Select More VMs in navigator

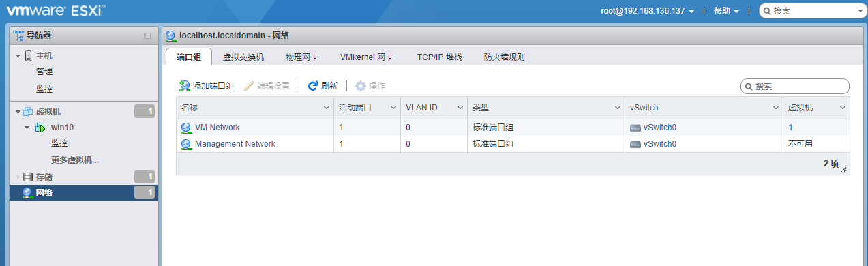(75, 160)
